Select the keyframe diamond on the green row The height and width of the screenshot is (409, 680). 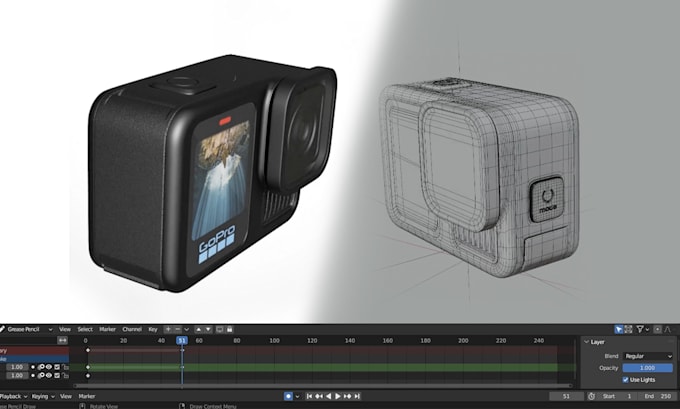point(88,367)
